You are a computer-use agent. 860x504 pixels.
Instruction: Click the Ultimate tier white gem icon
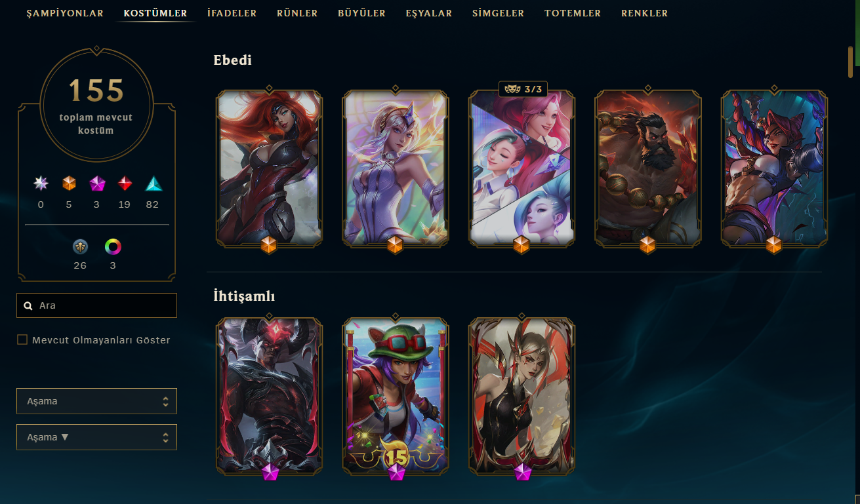point(41,184)
